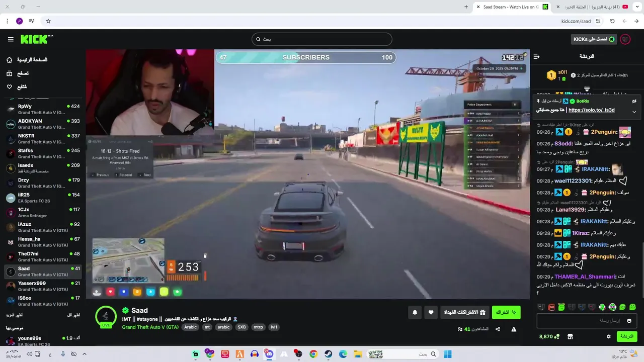Click the heart follow icon
This screenshot has width=644, height=362.
431,312
